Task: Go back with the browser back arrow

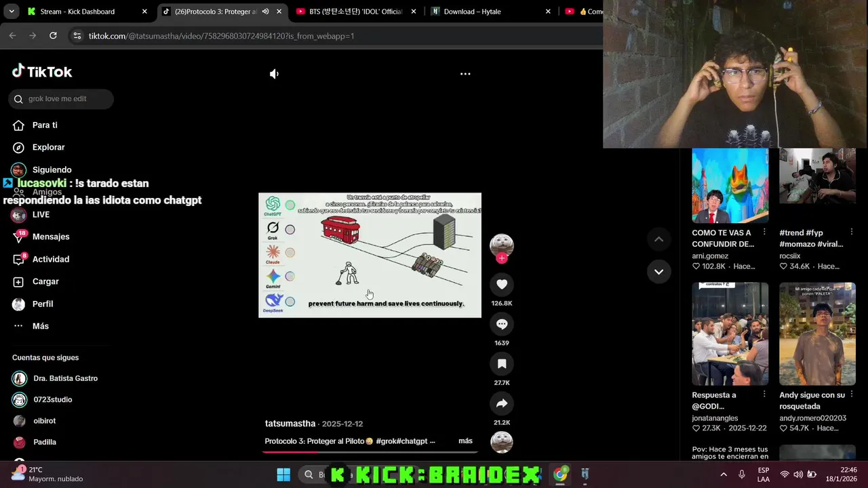Action: [x=12, y=36]
